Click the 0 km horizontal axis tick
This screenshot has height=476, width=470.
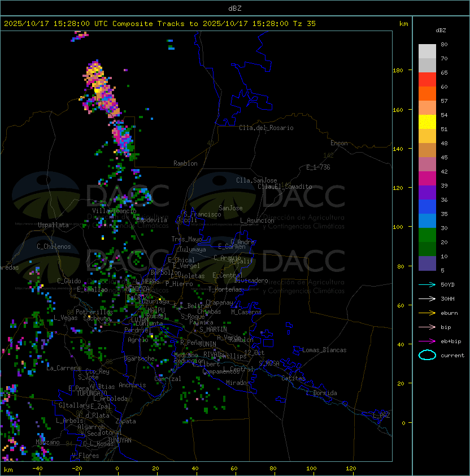(x=117, y=469)
